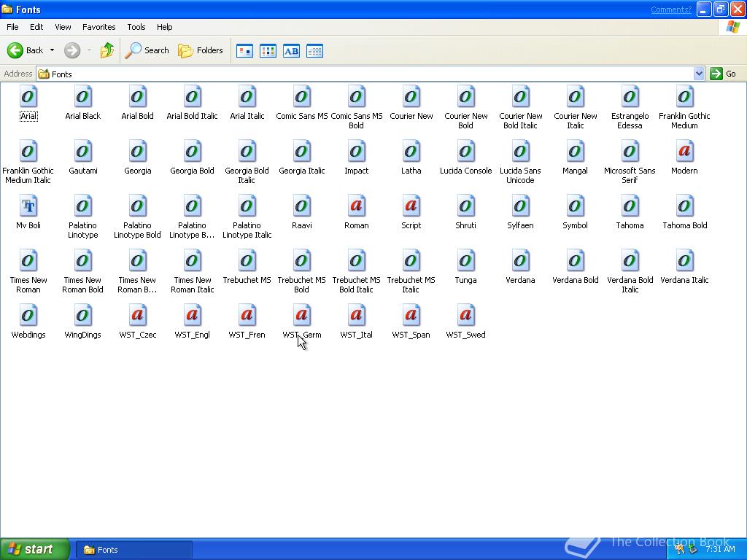Select the Script font icon

[411, 206]
